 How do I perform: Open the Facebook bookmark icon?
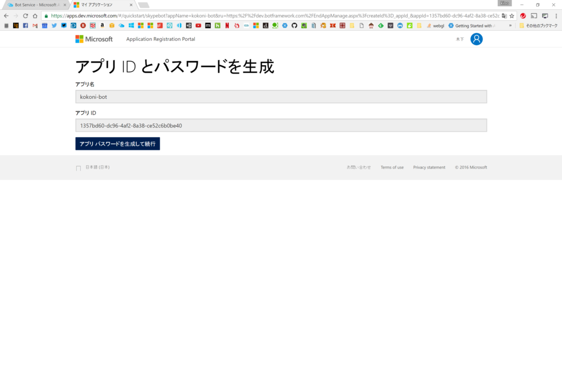pyautogui.click(x=25, y=26)
